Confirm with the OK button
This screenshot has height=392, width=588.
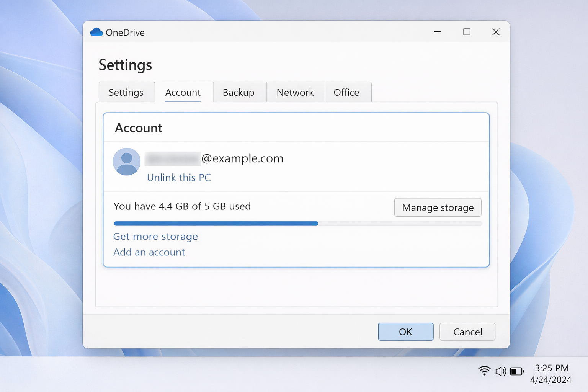(405, 332)
